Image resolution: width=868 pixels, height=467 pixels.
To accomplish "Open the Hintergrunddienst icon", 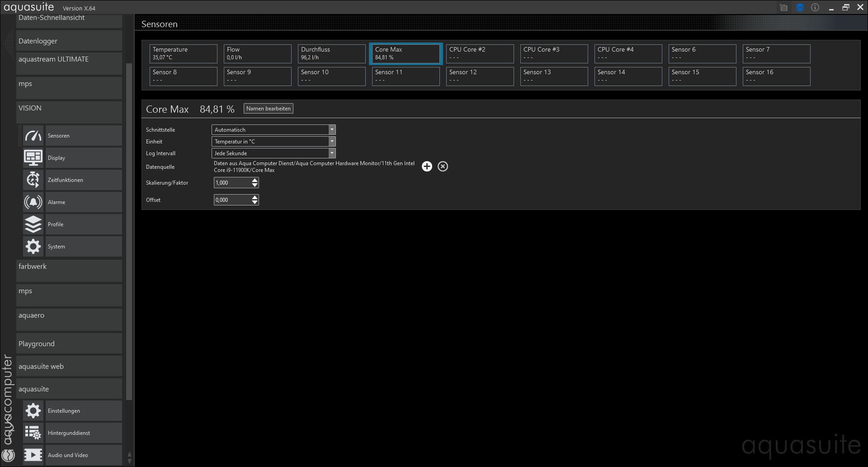I will coord(33,433).
